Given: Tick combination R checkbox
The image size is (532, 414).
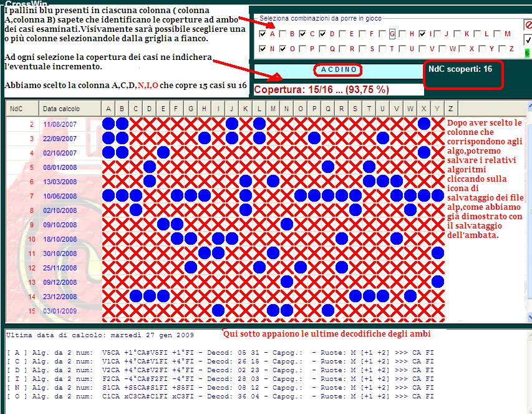Looking at the screenshot, I should point(342,49).
